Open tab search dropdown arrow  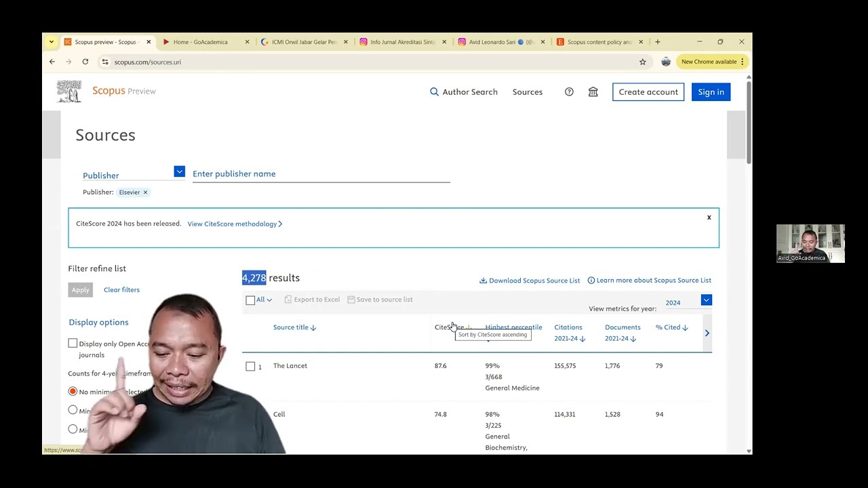coord(52,42)
